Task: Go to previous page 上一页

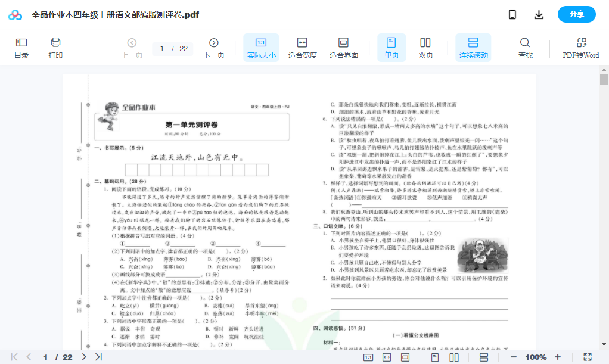Action: tap(132, 48)
